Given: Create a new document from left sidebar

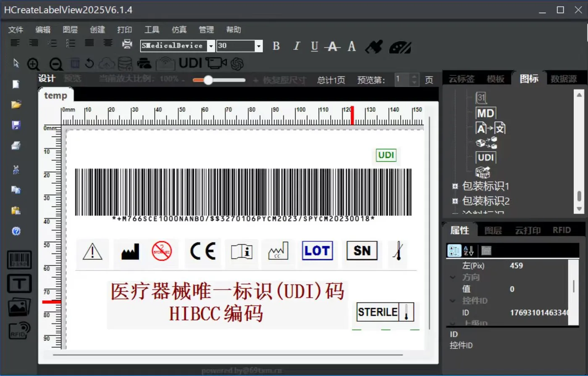Looking at the screenshot, I should [x=16, y=84].
